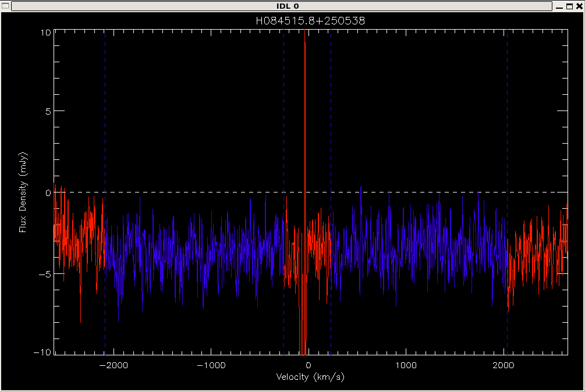
Task: Click the 1000 velocity tick label
Action: [x=406, y=365]
